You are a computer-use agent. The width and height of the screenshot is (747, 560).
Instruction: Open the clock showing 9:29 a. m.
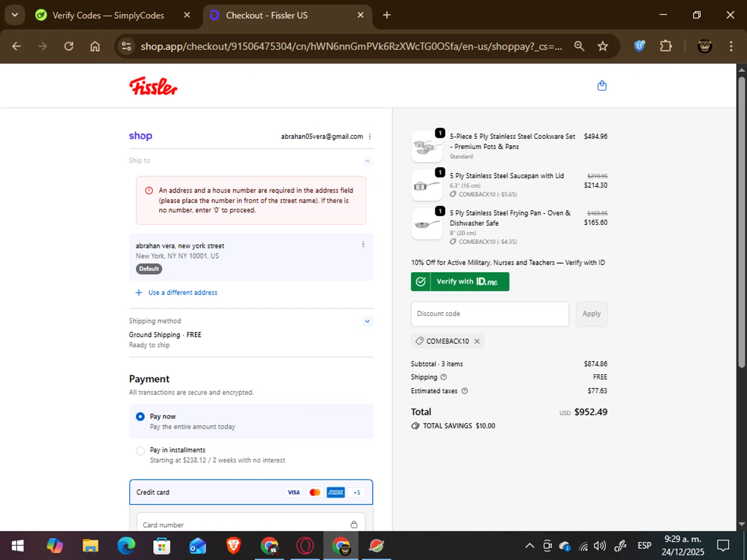683,546
